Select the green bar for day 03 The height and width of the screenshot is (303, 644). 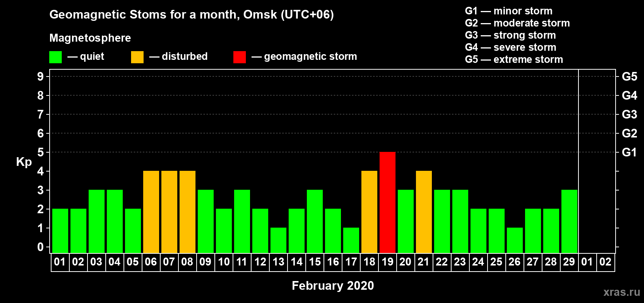97,221
